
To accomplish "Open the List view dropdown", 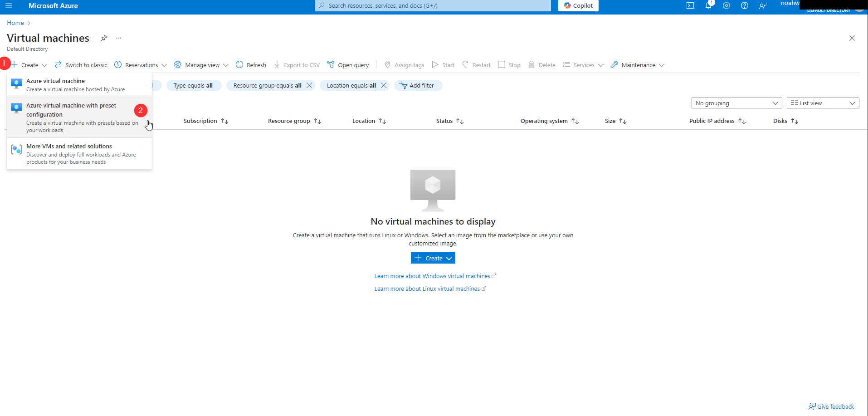I will (x=823, y=103).
